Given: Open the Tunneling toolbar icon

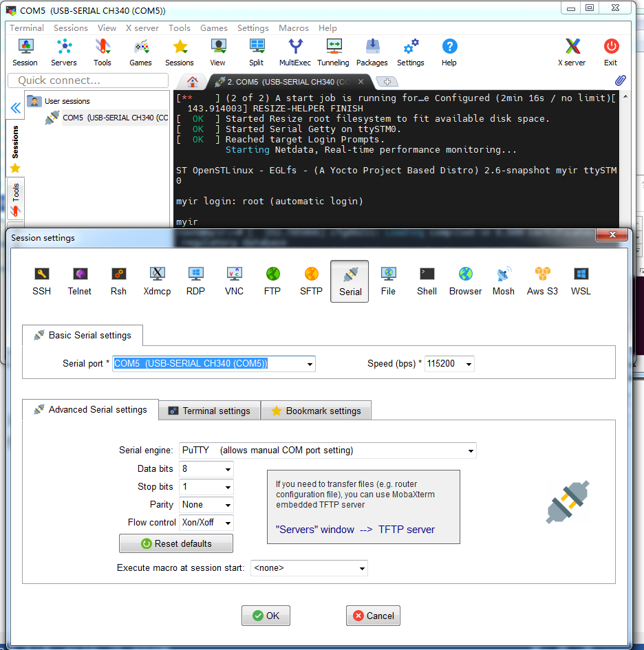Looking at the screenshot, I should point(334,52).
